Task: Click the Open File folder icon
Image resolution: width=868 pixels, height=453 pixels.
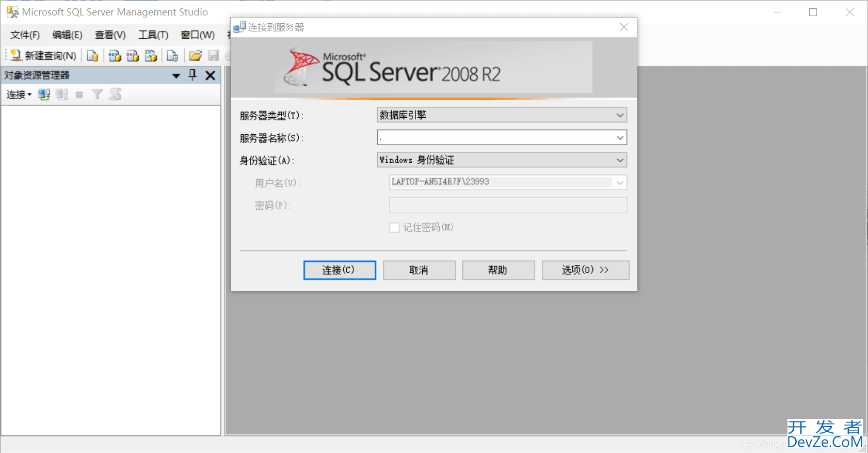Action: 195,55
